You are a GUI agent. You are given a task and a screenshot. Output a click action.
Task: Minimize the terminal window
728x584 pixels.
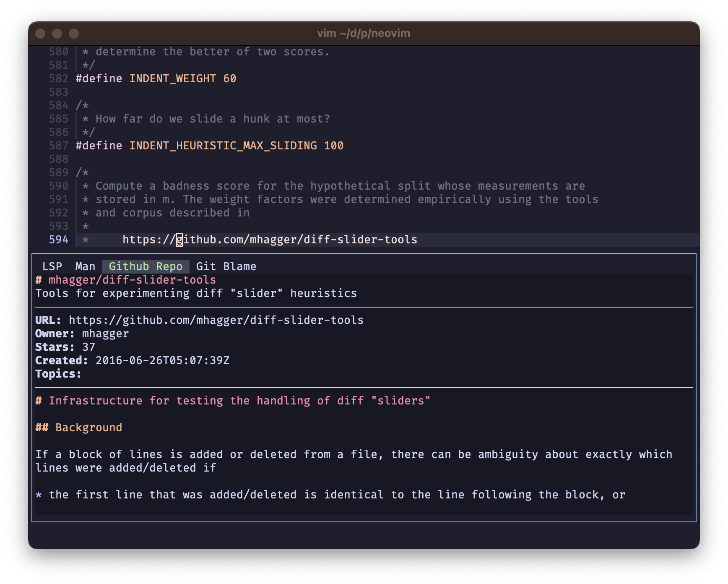click(x=57, y=34)
